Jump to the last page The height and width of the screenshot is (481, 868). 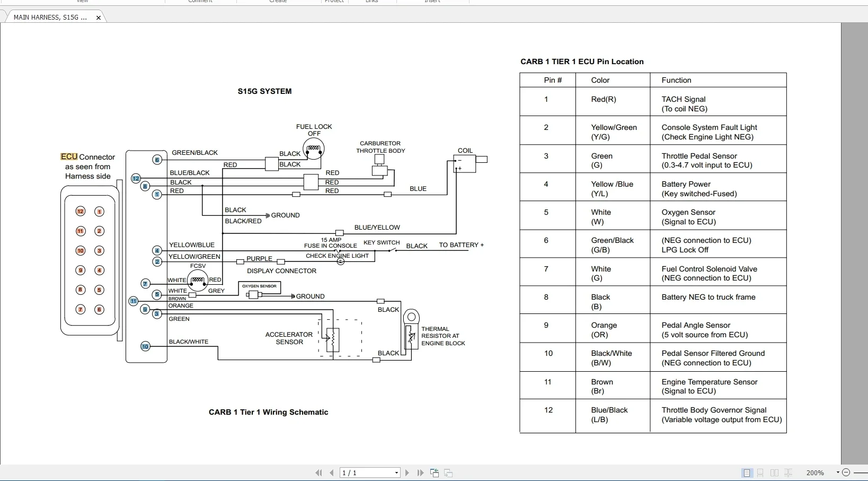[420, 473]
